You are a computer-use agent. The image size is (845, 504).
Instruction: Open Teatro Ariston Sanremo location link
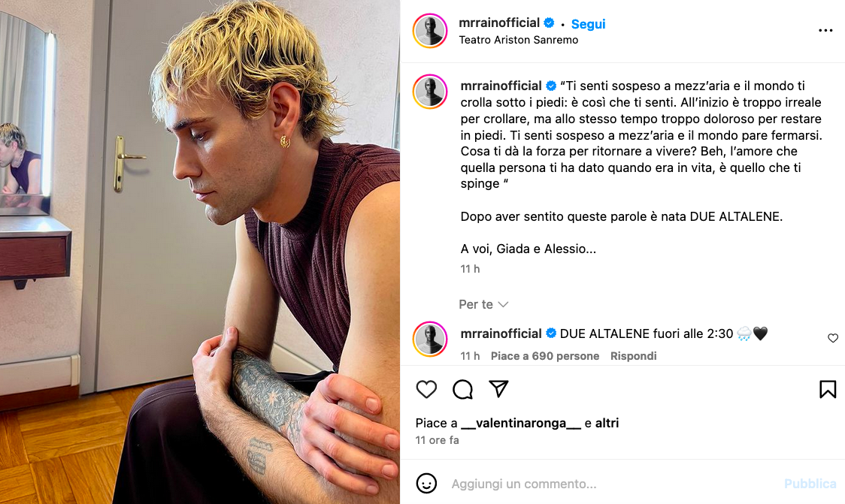click(518, 40)
